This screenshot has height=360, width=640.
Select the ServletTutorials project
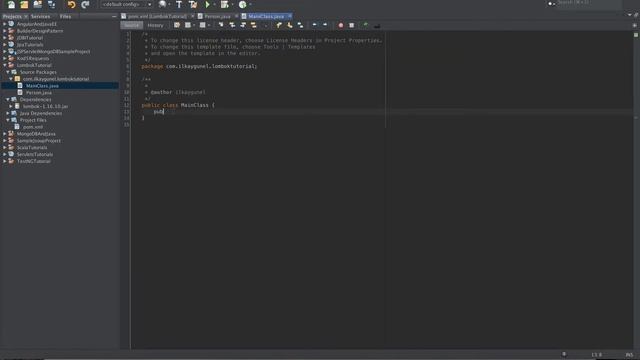(35, 155)
